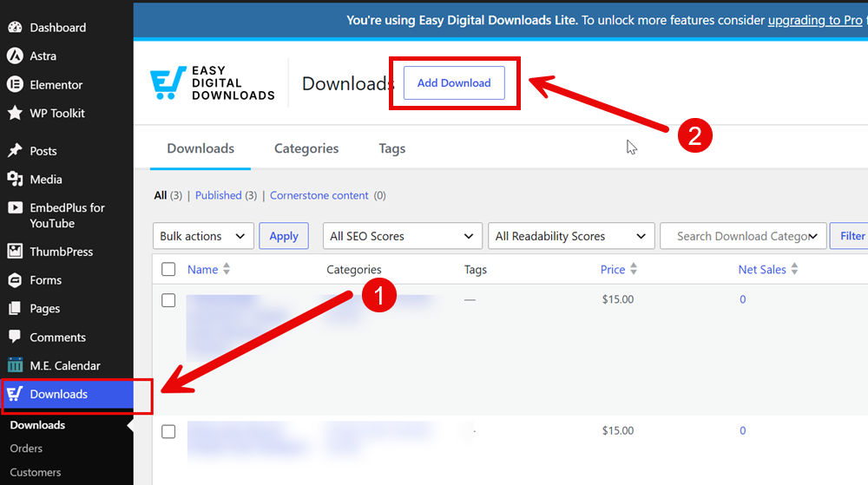The width and height of the screenshot is (868, 485).
Task: Click the Forms icon in sidebar
Action: point(15,280)
